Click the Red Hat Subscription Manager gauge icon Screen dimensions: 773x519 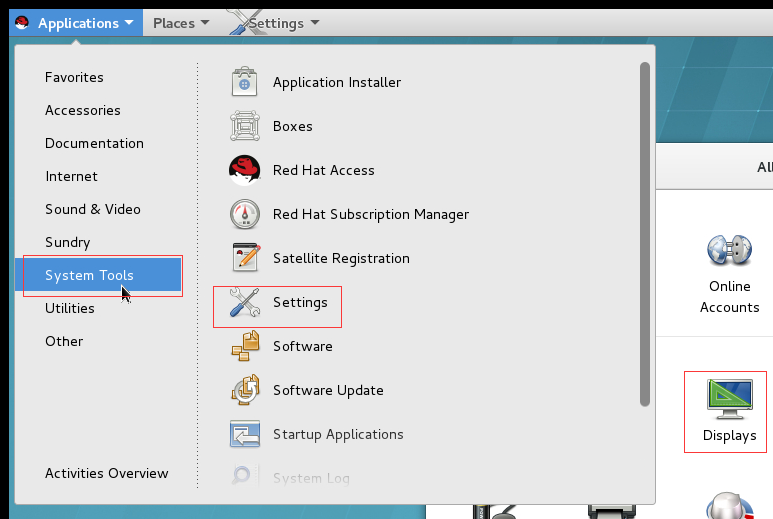tap(245, 214)
